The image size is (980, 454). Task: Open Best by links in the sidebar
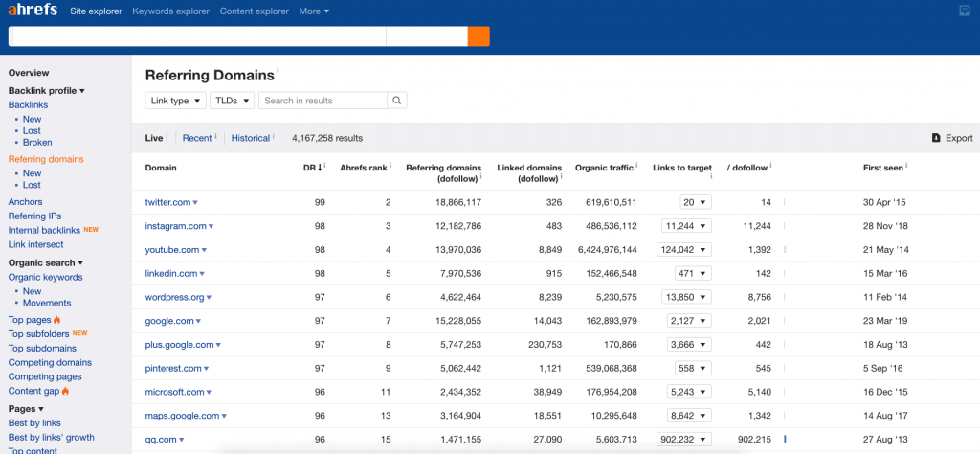34,423
